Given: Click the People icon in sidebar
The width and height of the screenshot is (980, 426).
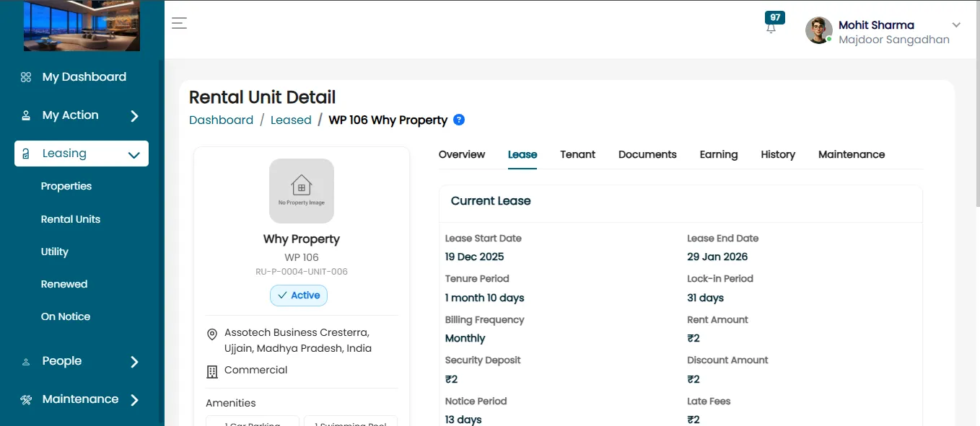Looking at the screenshot, I should coord(26,362).
